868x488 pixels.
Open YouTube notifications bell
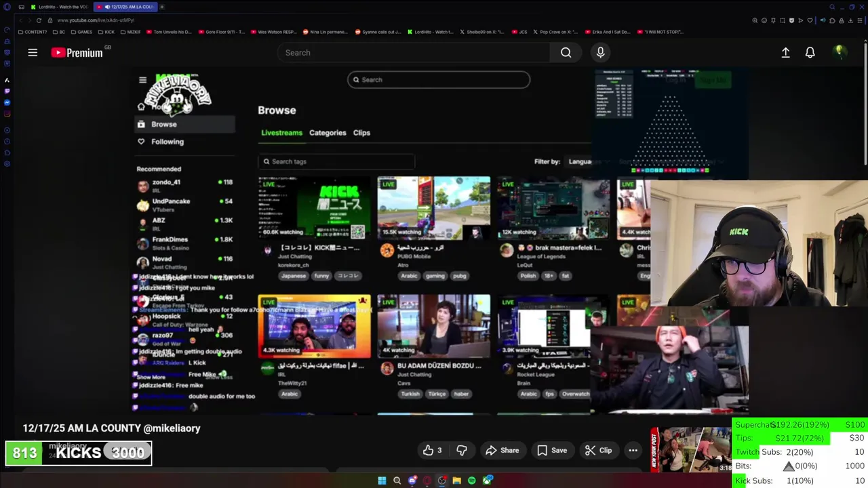pyautogui.click(x=810, y=52)
